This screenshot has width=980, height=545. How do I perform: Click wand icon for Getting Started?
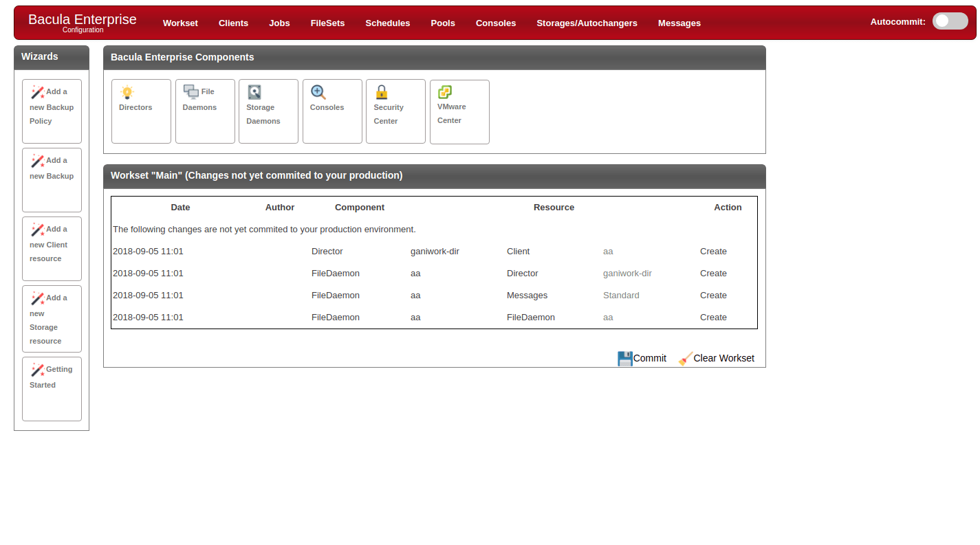38,370
